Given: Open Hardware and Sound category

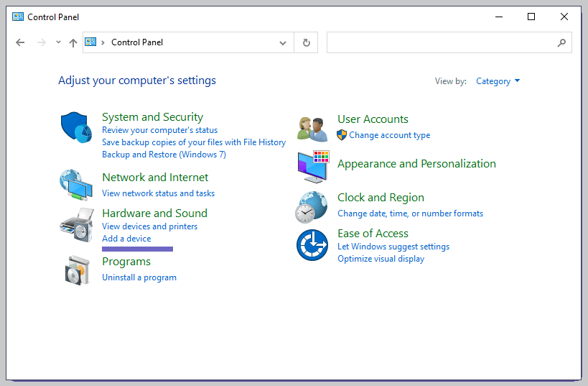Looking at the screenshot, I should (154, 213).
